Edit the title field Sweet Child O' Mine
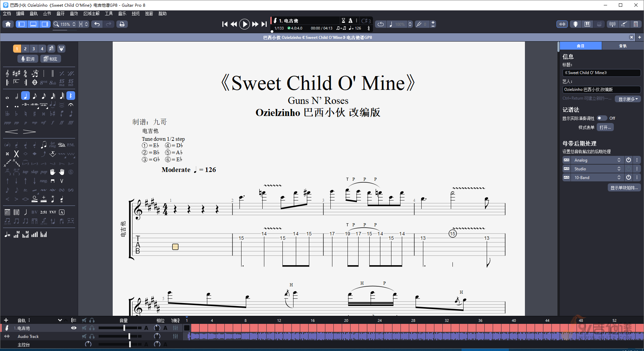Viewport: 644px width, 351px height. pyautogui.click(x=601, y=73)
